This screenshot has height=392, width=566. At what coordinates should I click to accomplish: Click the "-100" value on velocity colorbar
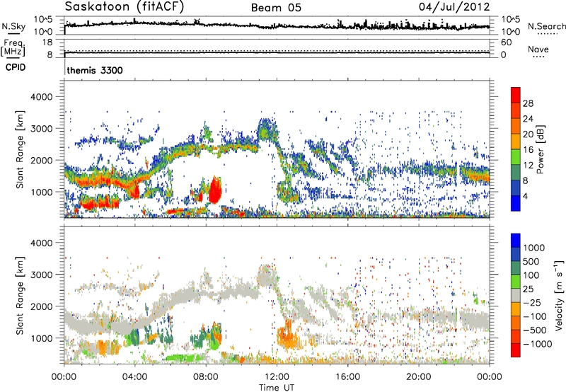534,316
